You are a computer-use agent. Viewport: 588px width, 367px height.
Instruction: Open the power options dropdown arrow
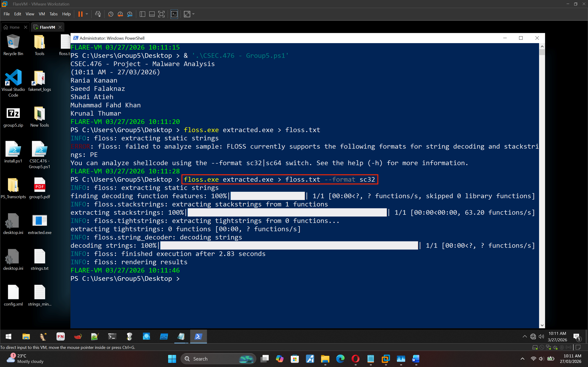pos(87,14)
